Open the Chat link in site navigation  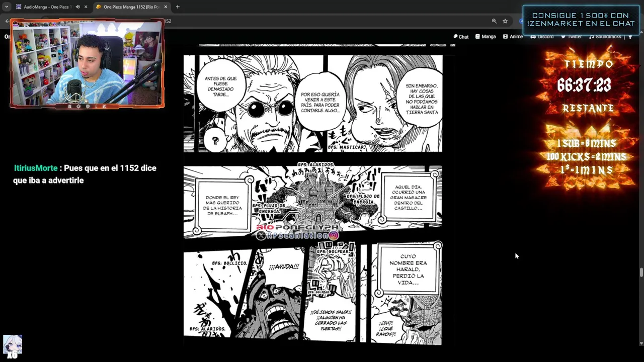[461, 37]
